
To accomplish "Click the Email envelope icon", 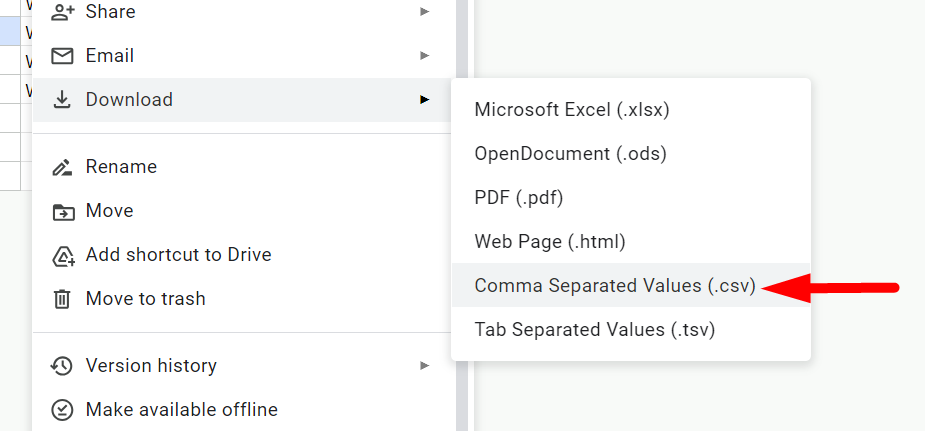I will tap(62, 56).
